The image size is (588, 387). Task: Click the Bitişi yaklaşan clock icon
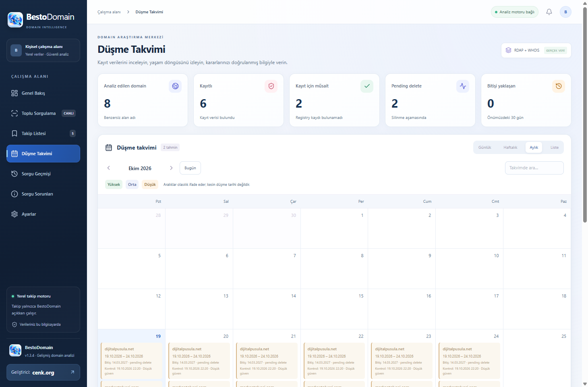pyautogui.click(x=559, y=86)
